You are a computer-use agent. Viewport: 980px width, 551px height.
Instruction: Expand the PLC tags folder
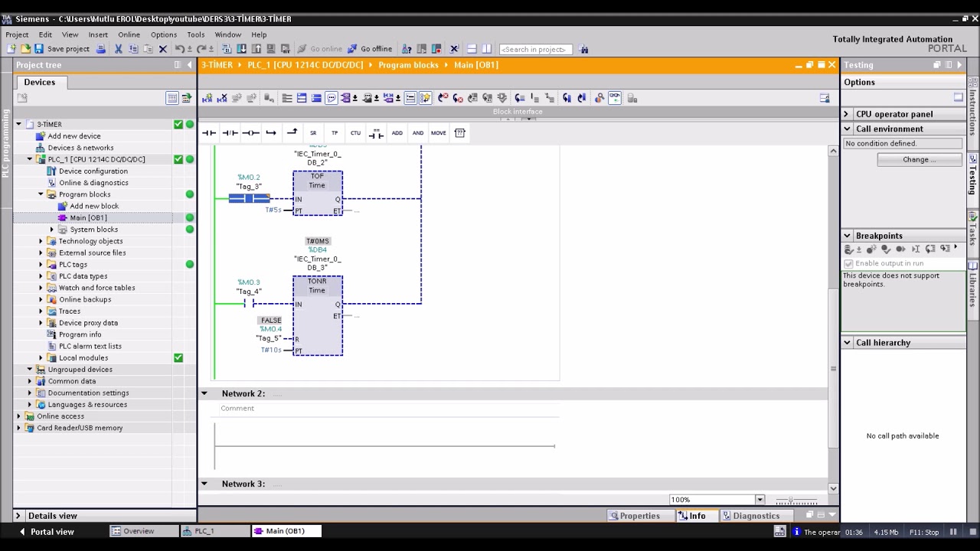41,265
